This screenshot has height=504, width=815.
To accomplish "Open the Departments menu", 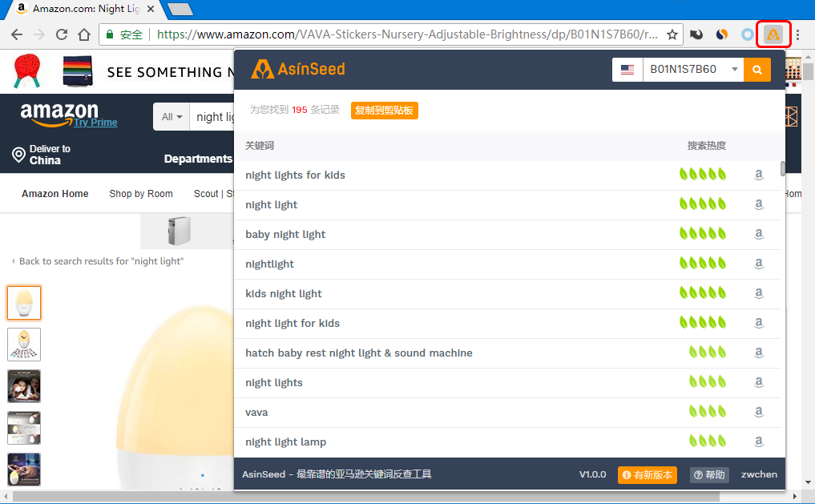I will (x=198, y=159).
